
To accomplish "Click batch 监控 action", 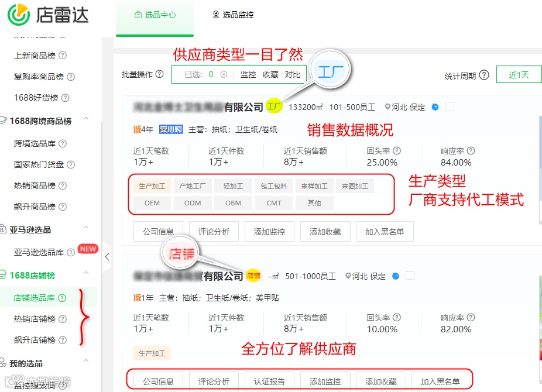I will pyautogui.click(x=248, y=75).
